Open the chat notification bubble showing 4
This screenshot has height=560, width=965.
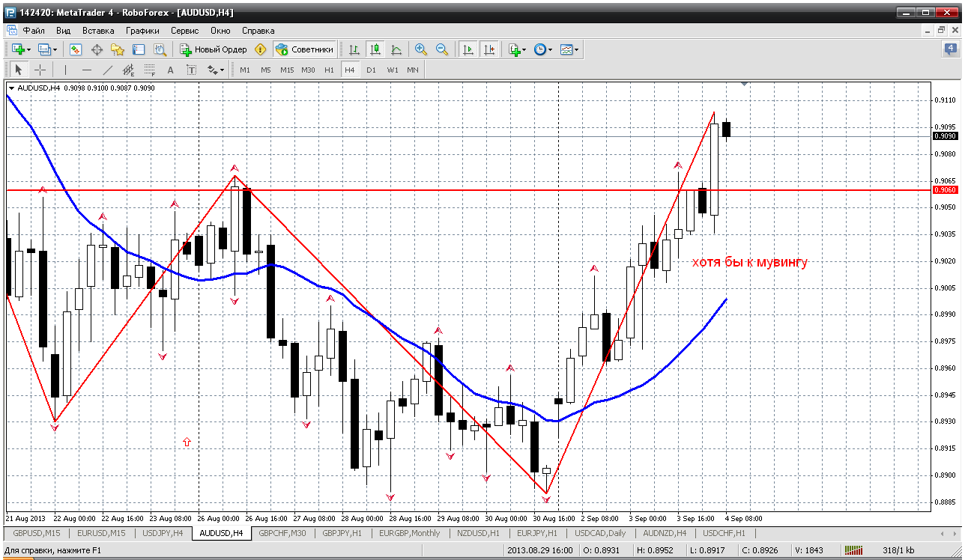coord(950,49)
